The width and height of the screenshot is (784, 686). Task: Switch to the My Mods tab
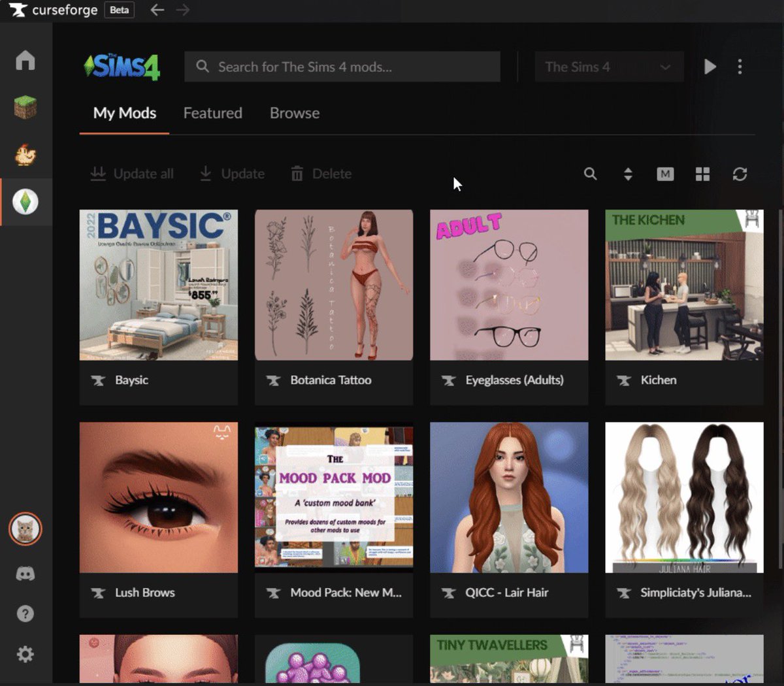tap(124, 113)
